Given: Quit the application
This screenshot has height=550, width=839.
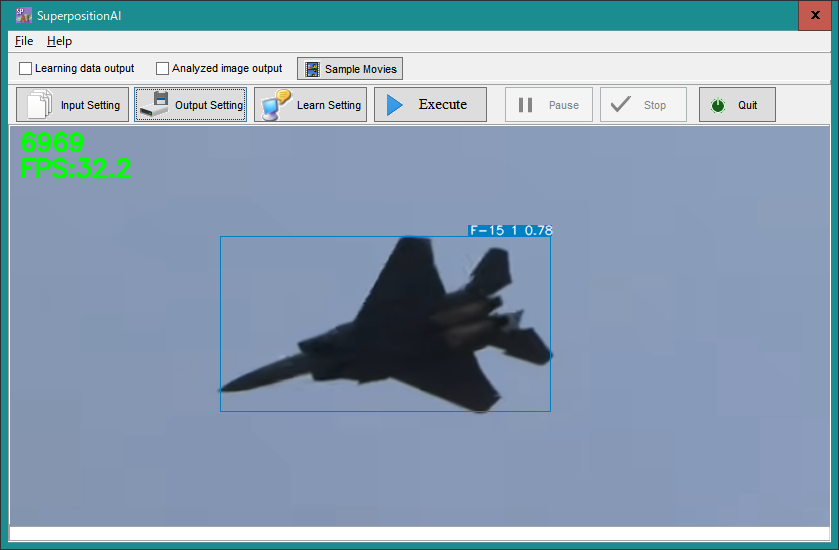Looking at the screenshot, I should (737, 105).
